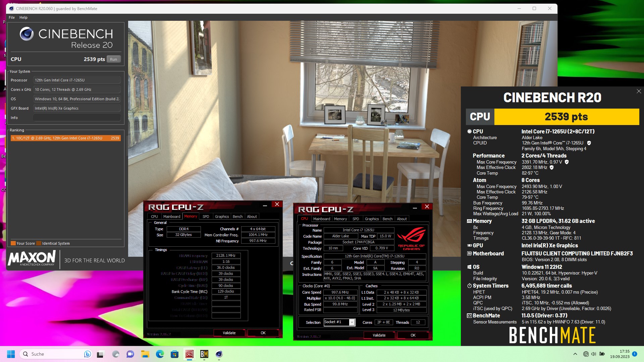Switch to Memory tab in right CPU-Z window
Screen dimensions: 644x362
tap(340, 219)
